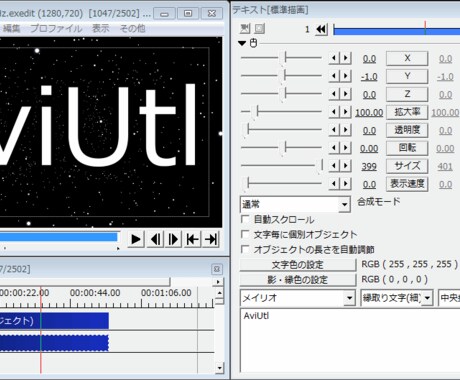This screenshot has height=380, width=460.
Task: Decrease Z value with left arrow
Action: tap(333, 94)
